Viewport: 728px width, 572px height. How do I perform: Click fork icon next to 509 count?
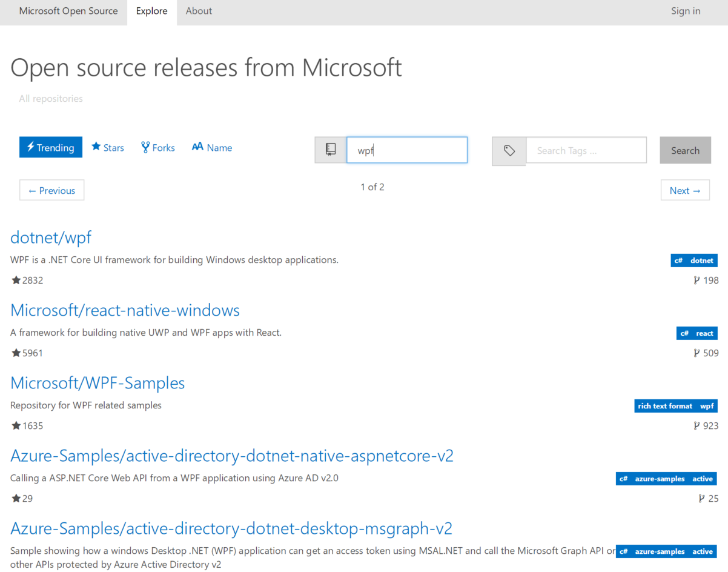coord(697,353)
